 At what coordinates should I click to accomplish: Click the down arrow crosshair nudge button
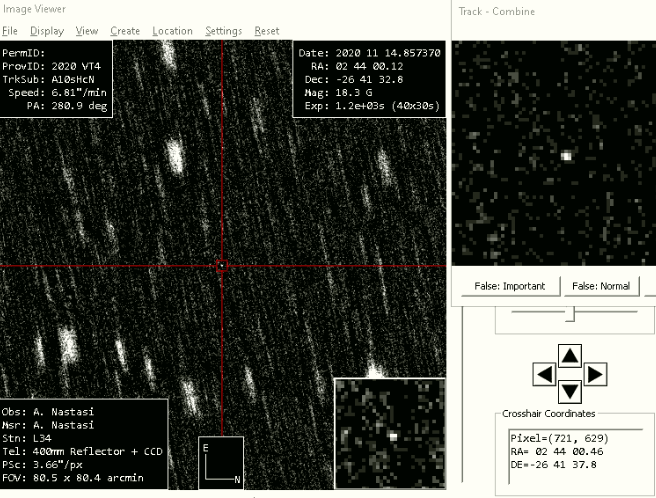pos(570,392)
